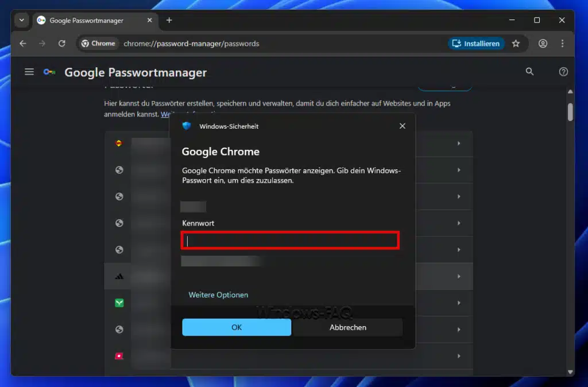Click the Chrome badge in the address bar

coord(98,43)
